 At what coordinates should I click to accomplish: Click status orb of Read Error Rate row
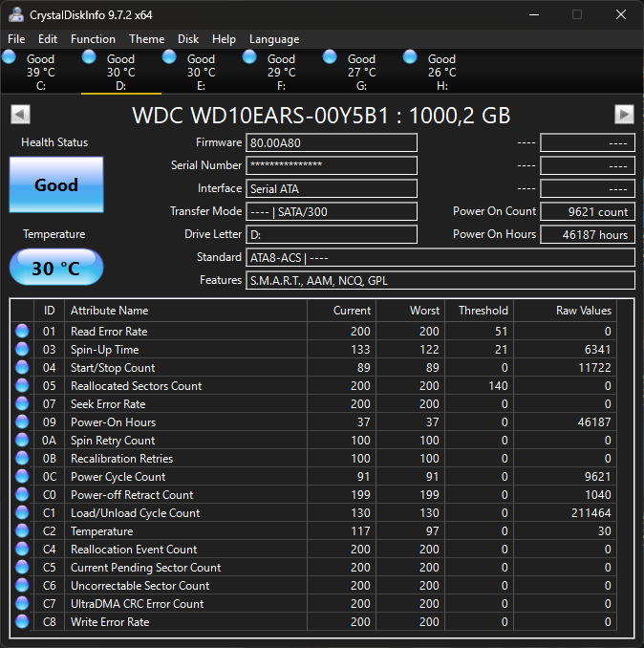coord(22,331)
